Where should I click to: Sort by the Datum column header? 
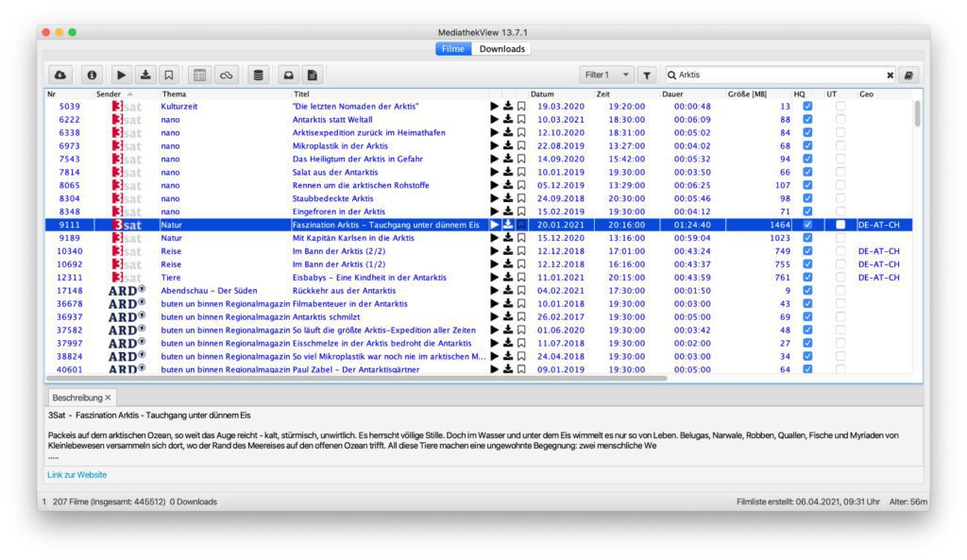(x=542, y=94)
